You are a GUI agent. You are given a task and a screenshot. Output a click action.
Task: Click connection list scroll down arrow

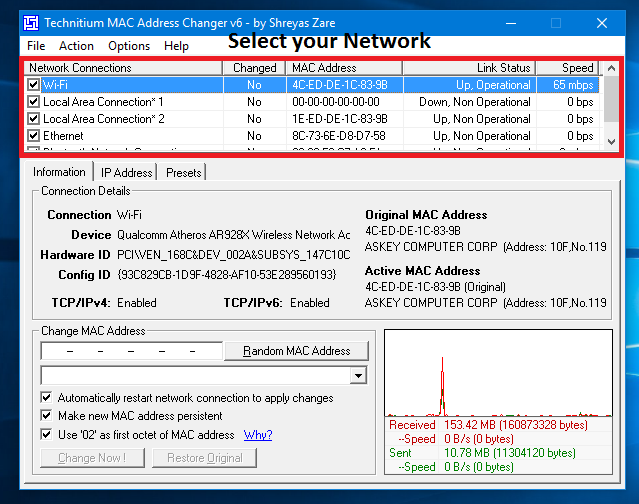coord(611,142)
